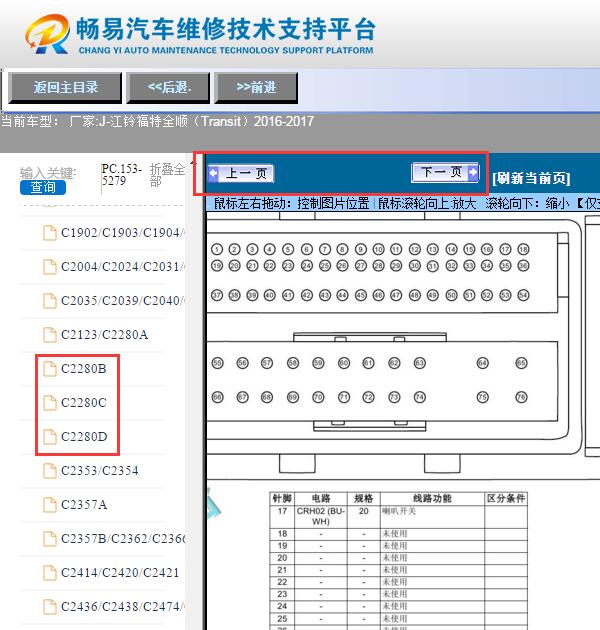Open the C2035/C2039/C2040 tree entry
600x630 pixels.
(x=123, y=301)
